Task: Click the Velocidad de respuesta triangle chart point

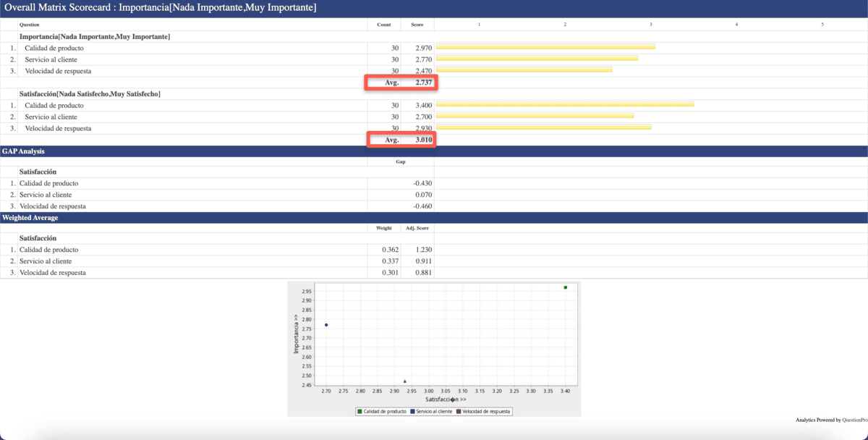Action: [x=405, y=381]
